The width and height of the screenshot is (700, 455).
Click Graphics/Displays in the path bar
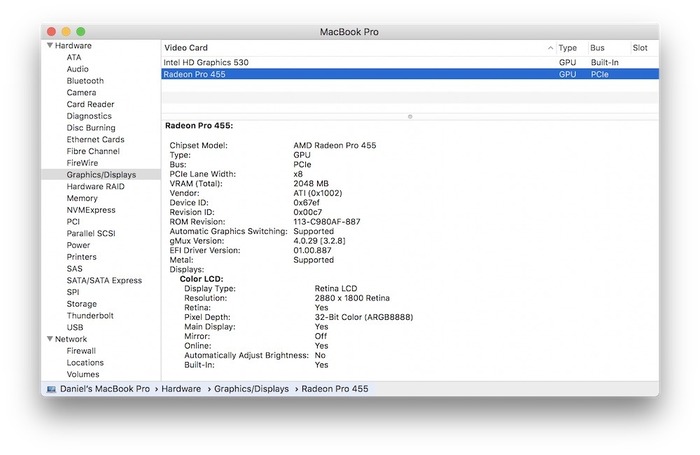[251, 389]
